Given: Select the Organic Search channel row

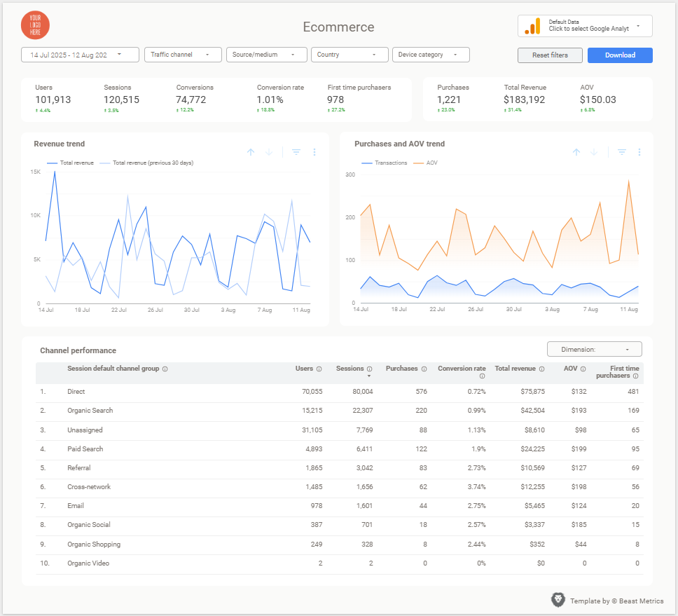Looking at the screenshot, I should coord(340,411).
